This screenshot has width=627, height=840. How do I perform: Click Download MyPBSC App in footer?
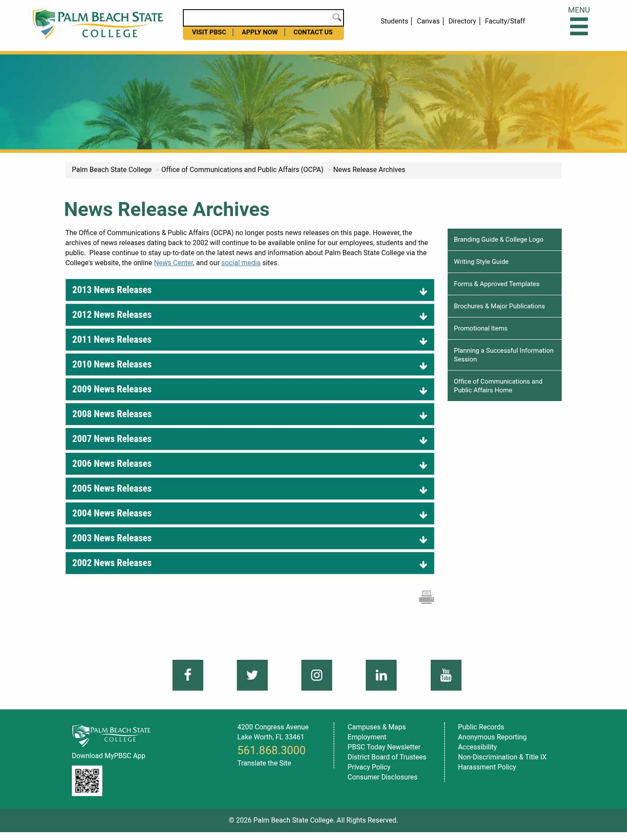click(108, 756)
